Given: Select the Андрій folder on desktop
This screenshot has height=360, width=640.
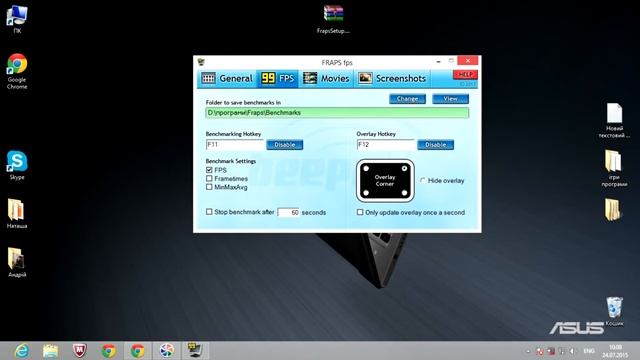Looking at the screenshot, I should tap(17, 262).
